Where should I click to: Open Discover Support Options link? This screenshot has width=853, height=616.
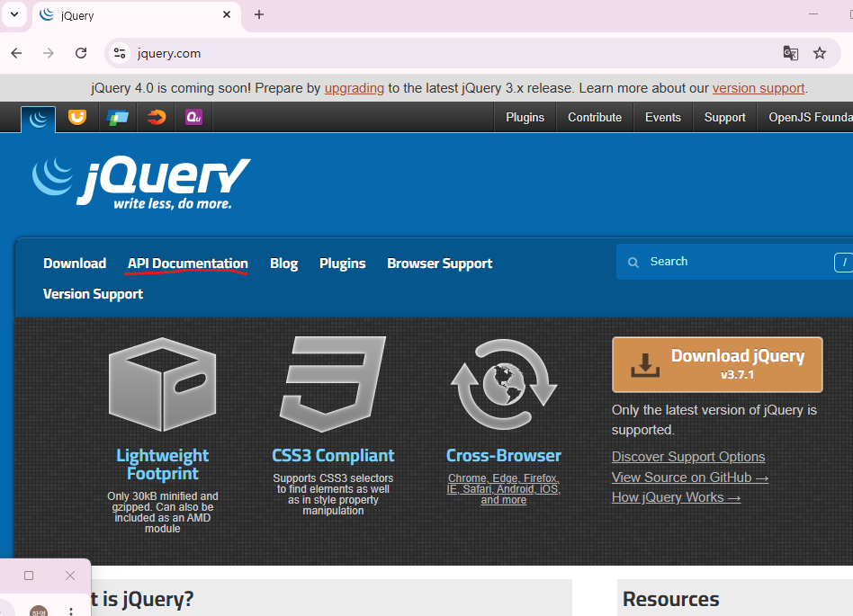coord(688,457)
